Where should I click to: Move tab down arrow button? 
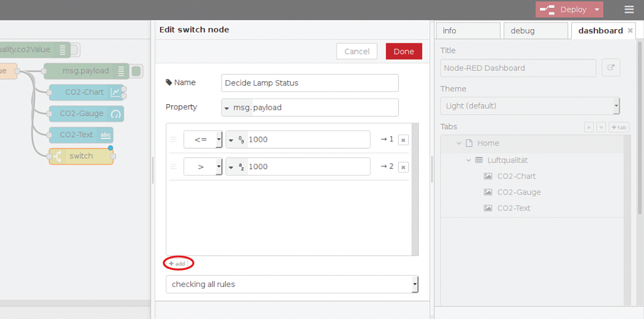[x=601, y=127]
